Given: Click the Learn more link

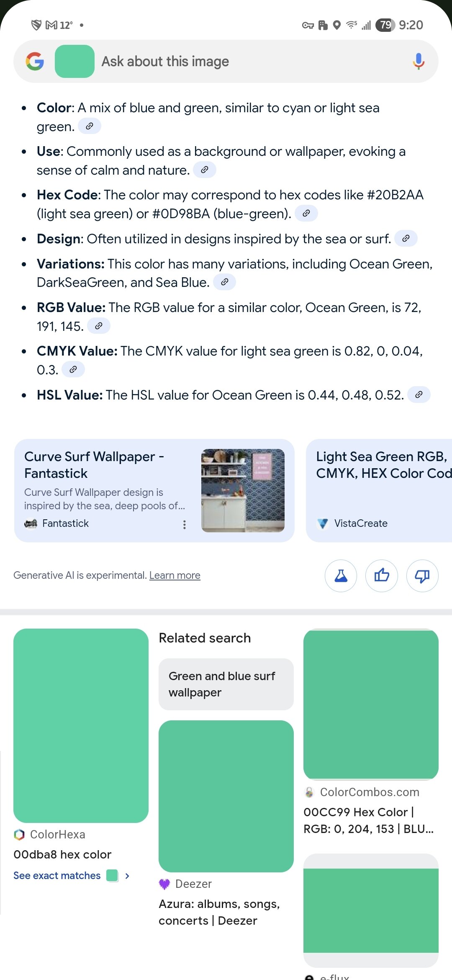Looking at the screenshot, I should click(x=175, y=575).
